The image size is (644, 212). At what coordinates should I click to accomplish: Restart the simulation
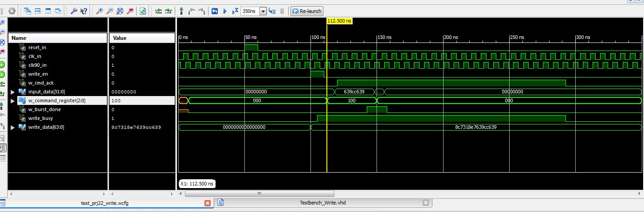click(215, 11)
